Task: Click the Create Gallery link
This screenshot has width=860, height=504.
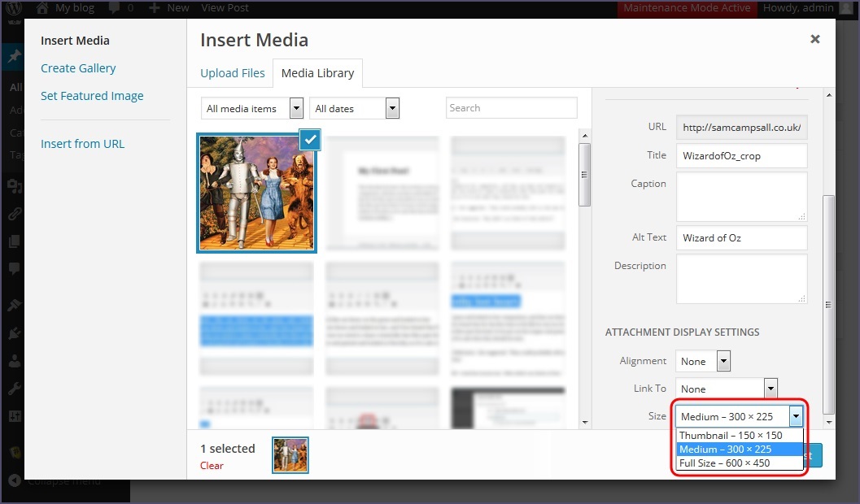Action: point(78,68)
